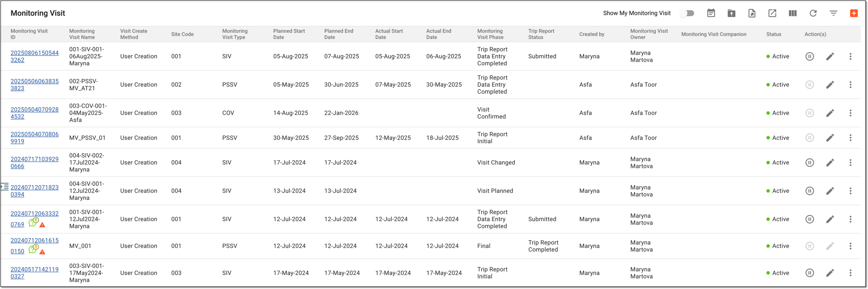The width and height of the screenshot is (868, 289).
Task: Sort by Site Code column
Action: pyautogui.click(x=182, y=34)
